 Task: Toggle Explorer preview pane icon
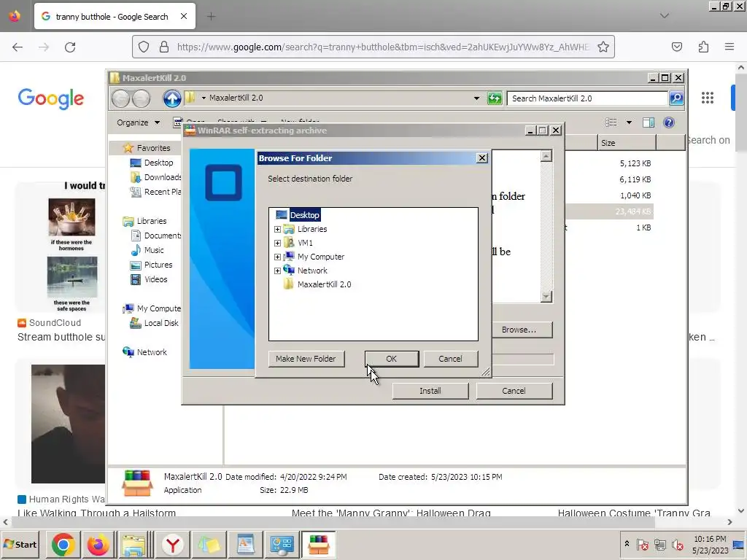point(649,122)
